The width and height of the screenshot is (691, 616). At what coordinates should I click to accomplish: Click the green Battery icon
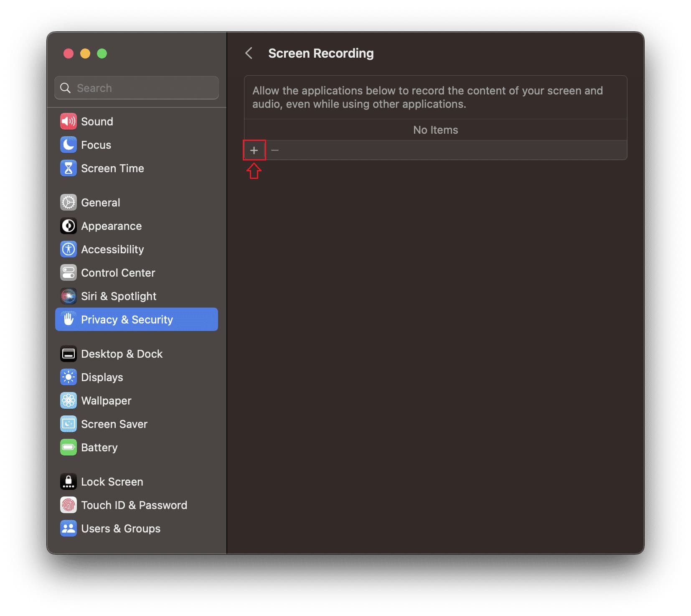coord(68,447)
